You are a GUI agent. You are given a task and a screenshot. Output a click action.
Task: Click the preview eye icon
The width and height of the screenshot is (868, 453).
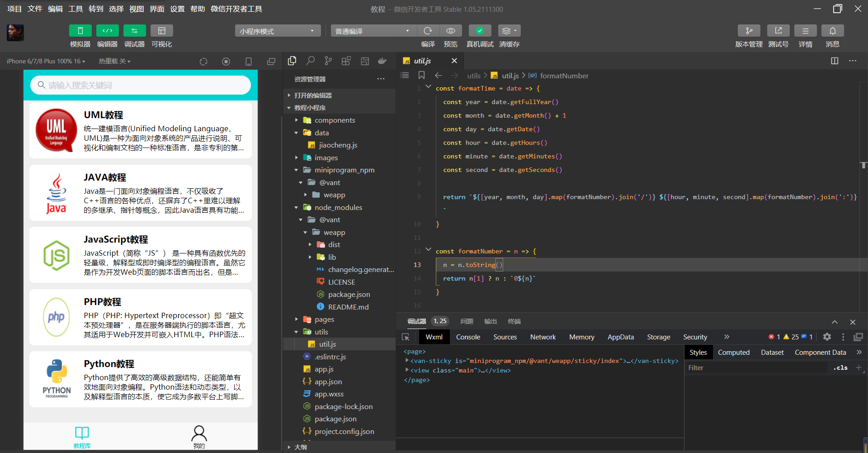[x=450, y=31]
